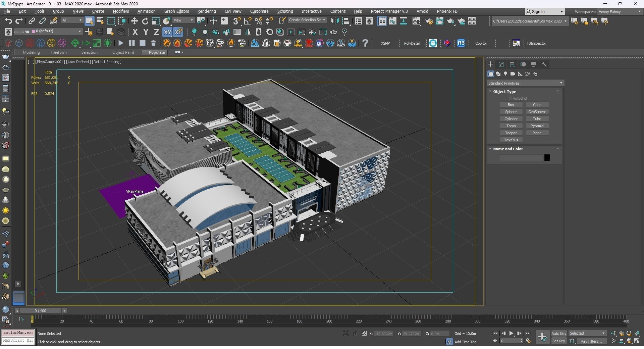Viewport: 644px width, 349px height.
Task: Open the View coordinate system dropdown
Action: [x=183, y=20]
